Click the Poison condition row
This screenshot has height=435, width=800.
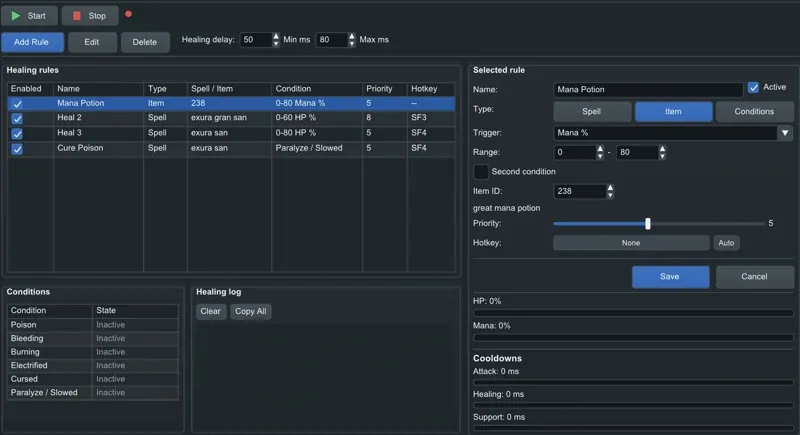[x=93, y=325]
